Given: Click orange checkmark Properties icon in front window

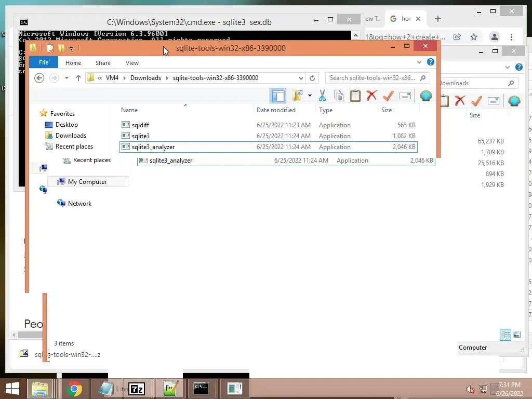Looking at the screenshot, I should 388,96.
